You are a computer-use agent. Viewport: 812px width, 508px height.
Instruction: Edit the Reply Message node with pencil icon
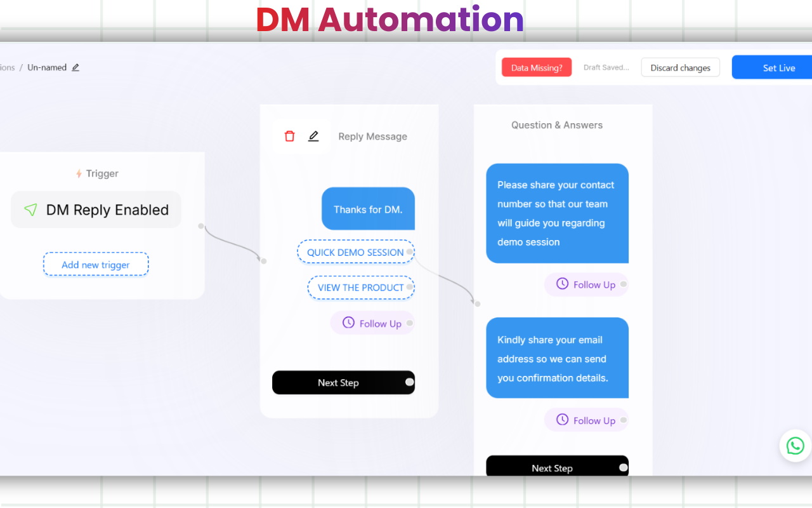coord(313,136)
